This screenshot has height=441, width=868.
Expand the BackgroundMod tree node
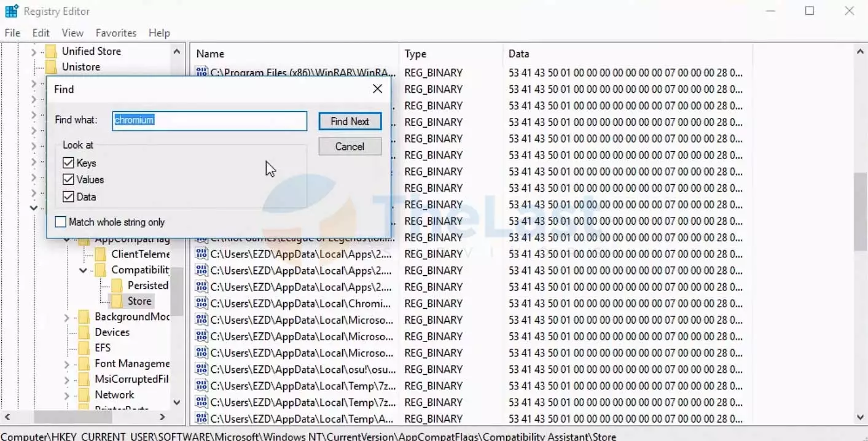point(67,318)
